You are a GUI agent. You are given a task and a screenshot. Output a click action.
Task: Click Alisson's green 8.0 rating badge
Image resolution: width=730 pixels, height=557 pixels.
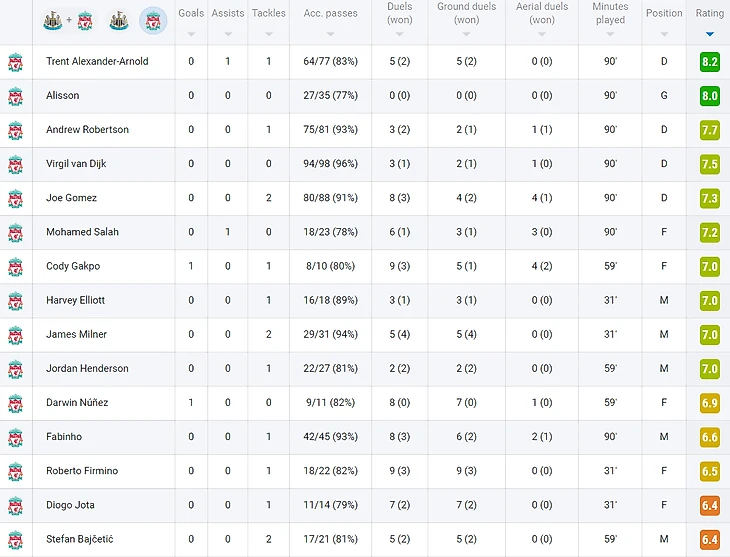tap(710, 96)
